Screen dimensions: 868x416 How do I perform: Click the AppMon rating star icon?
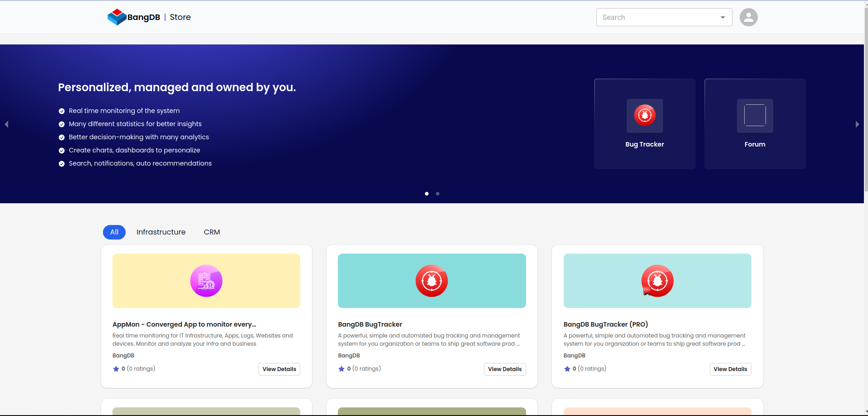[116, 369]
